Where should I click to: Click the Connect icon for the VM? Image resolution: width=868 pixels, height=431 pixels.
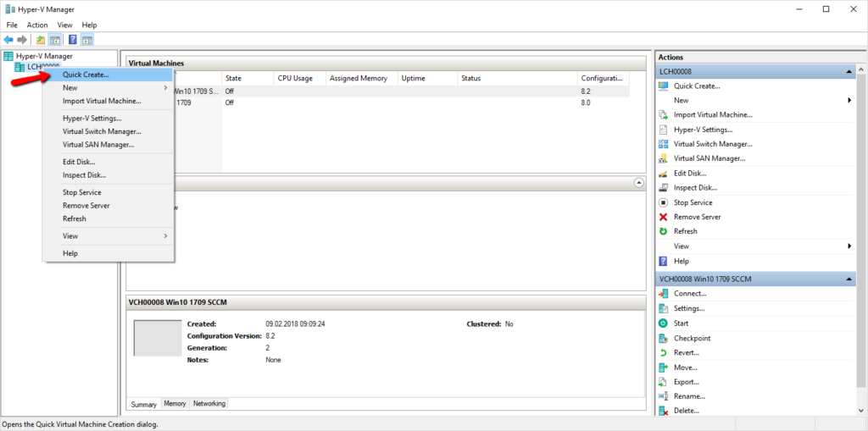(x=663, y=293)
